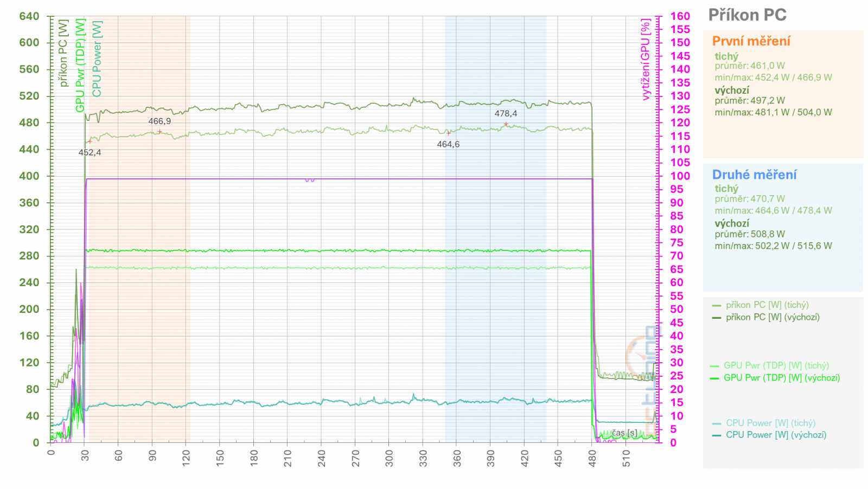
Task: Click the chart title Příkon PC
Action: point(747,15)
